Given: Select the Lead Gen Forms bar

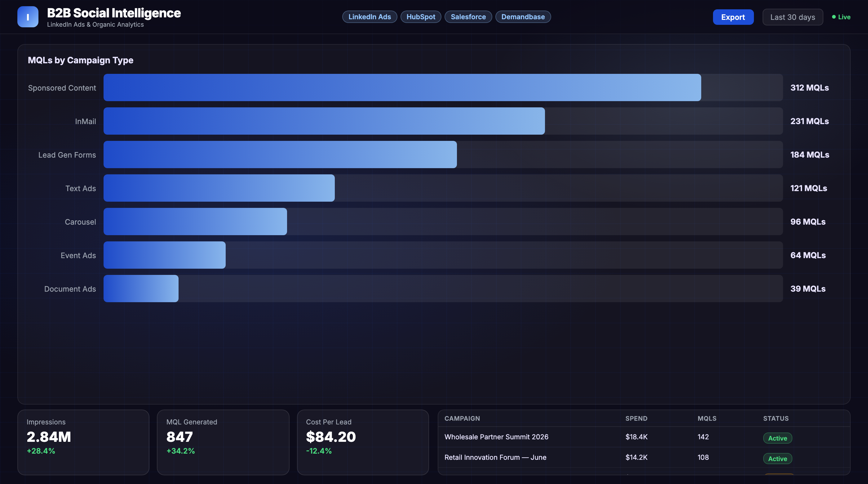Looking at the screenshot, I should (280, 155).
